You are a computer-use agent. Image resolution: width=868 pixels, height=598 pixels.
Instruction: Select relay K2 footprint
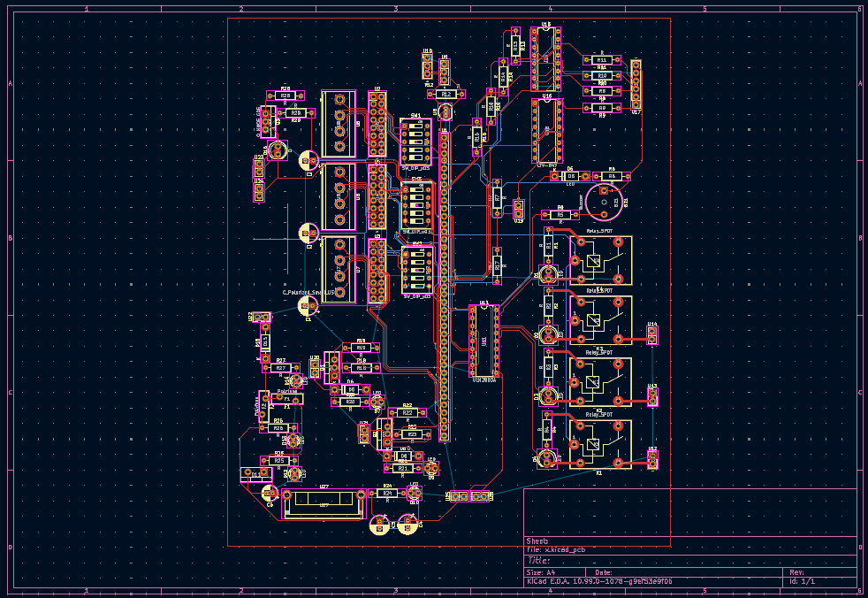(x=601, y=381)
